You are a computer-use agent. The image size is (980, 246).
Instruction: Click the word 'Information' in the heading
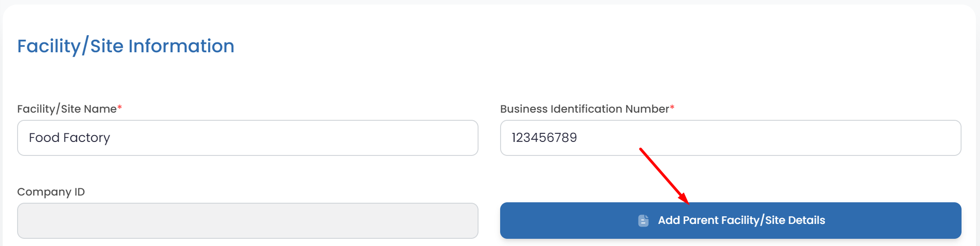point(181,46)
